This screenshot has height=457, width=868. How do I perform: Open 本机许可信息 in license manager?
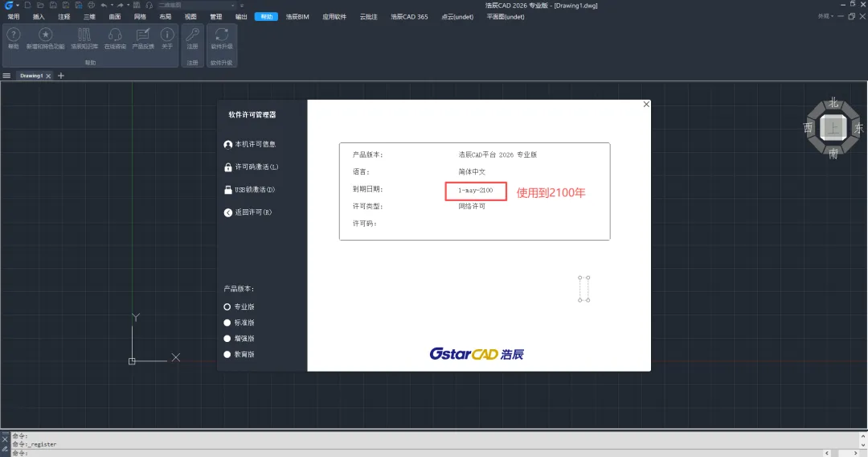tap(250, 145)
